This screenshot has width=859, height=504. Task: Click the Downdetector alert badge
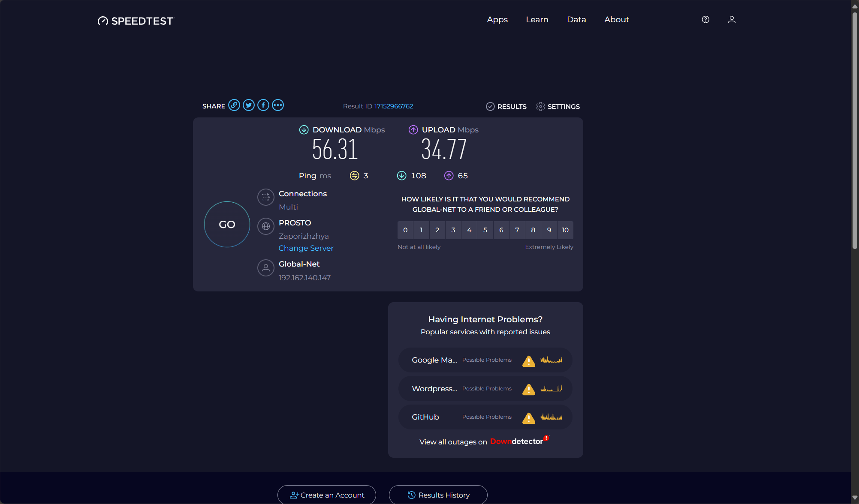click(x=546, y=438)
